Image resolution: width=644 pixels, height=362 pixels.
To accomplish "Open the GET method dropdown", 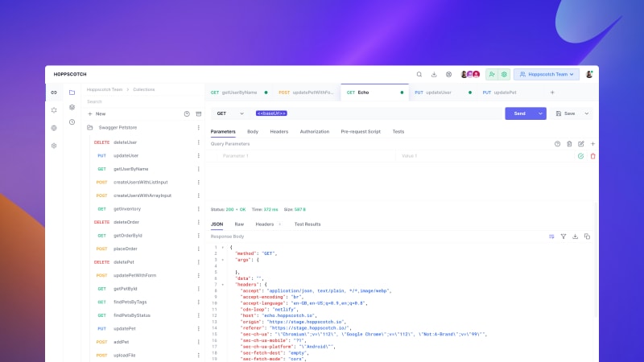I will 230,113.
